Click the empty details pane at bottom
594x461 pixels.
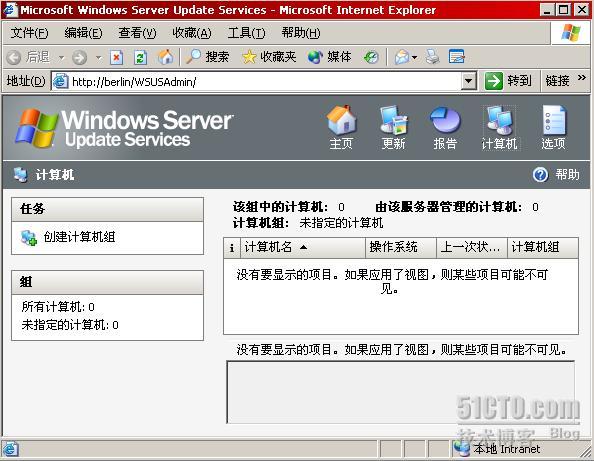400,392
